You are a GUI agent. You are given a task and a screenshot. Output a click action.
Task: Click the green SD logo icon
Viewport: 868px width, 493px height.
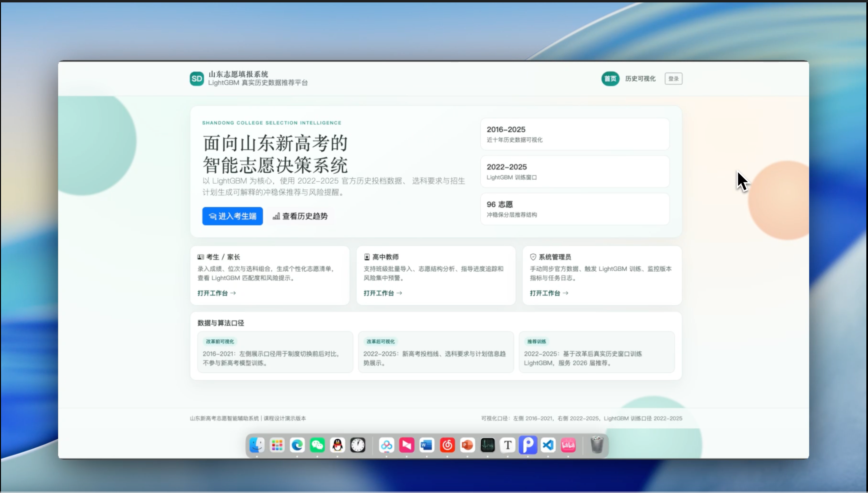197,79
